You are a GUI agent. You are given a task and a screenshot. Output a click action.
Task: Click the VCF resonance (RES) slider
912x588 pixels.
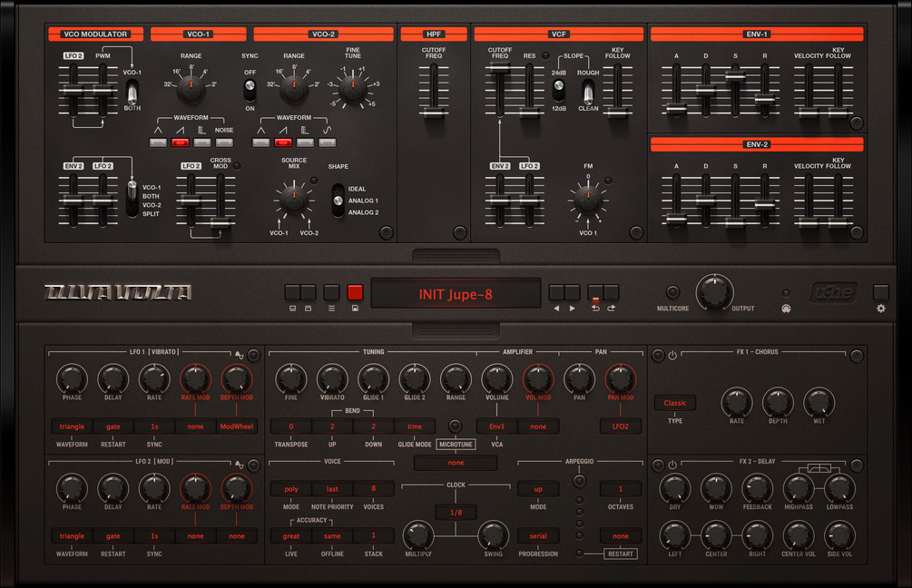point(529,90)
